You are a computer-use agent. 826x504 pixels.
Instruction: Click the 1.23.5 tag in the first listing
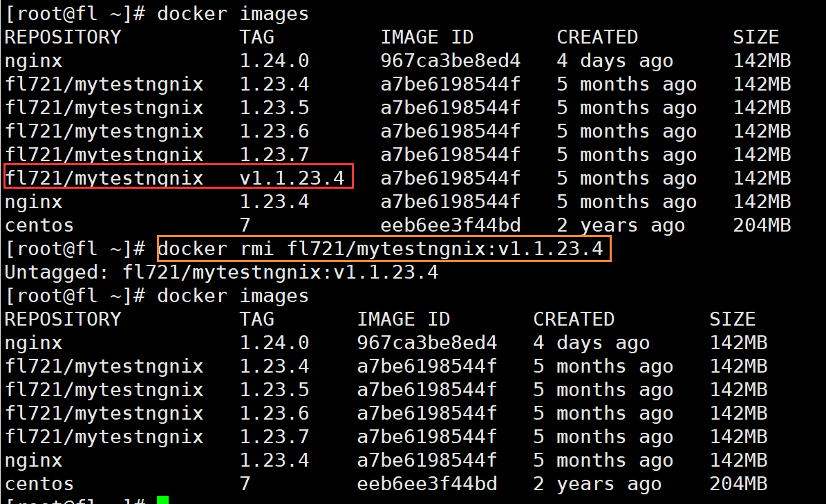(x=274, y=107)
